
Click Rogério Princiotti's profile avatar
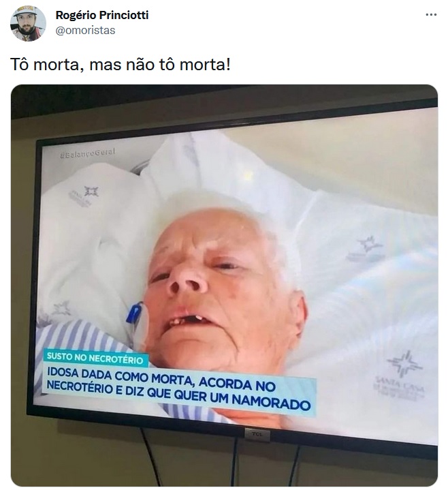click(28, 23)
